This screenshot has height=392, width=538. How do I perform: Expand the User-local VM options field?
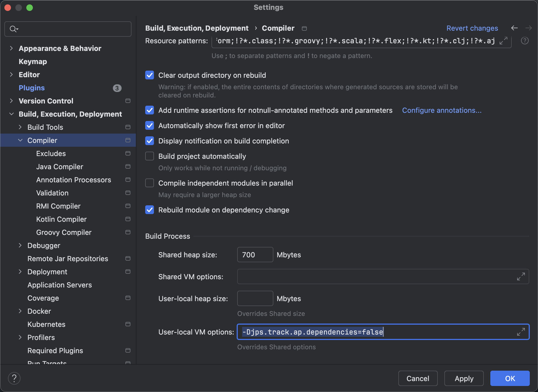pyautogui.click(x=521, y=332)
